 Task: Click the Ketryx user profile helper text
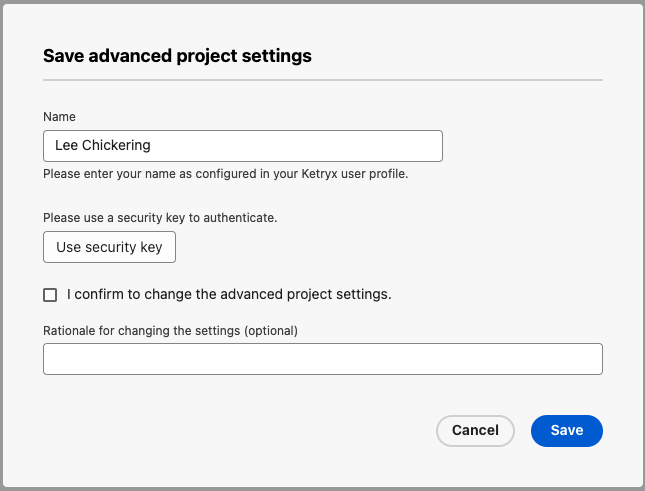225,174
